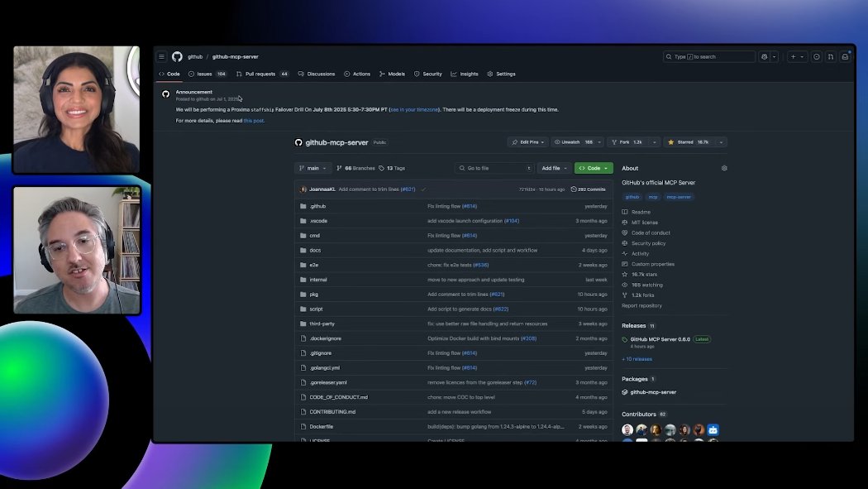Click the blue bot contributor avatar
The image size is (868, 489).
pos(713,429)
